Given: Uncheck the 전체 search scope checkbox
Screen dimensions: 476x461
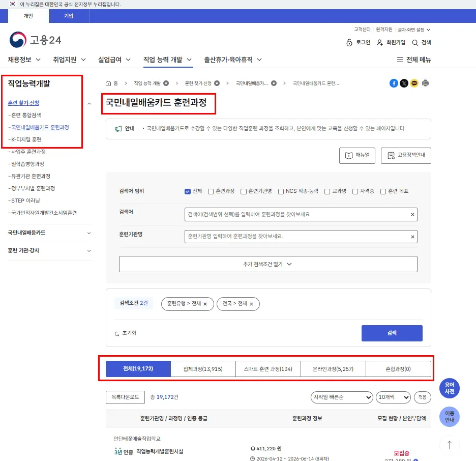Looking at the screenshot, I should 188,191.
